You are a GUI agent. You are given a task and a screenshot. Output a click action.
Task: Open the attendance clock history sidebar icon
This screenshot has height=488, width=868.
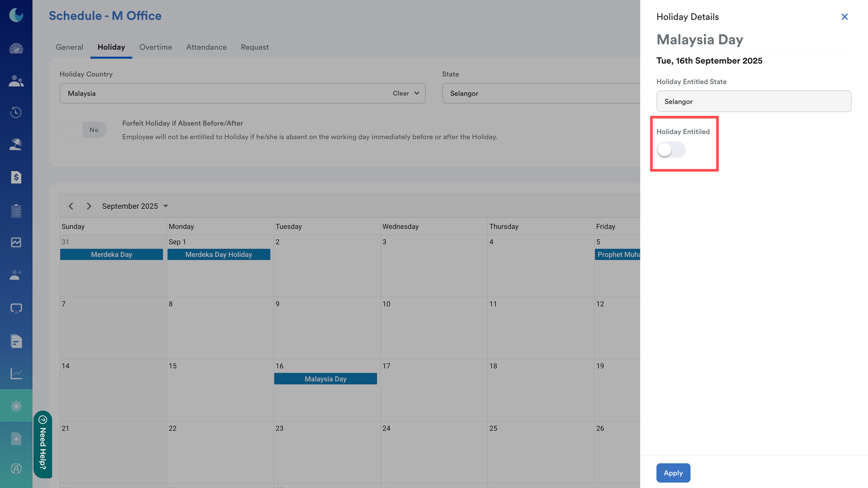[16, 112]
